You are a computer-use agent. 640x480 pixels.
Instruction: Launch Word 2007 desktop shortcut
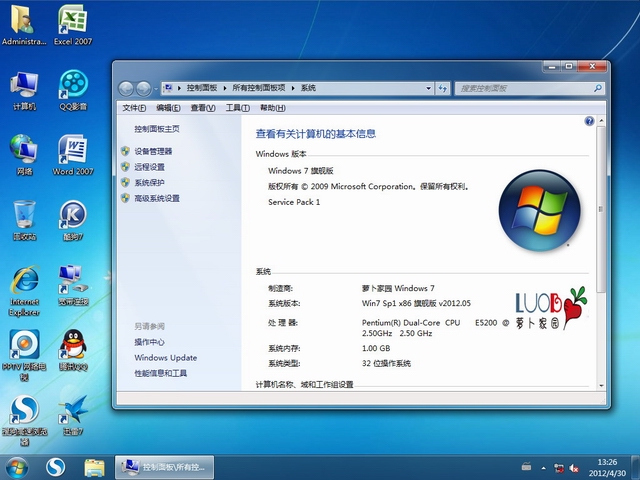73,154
